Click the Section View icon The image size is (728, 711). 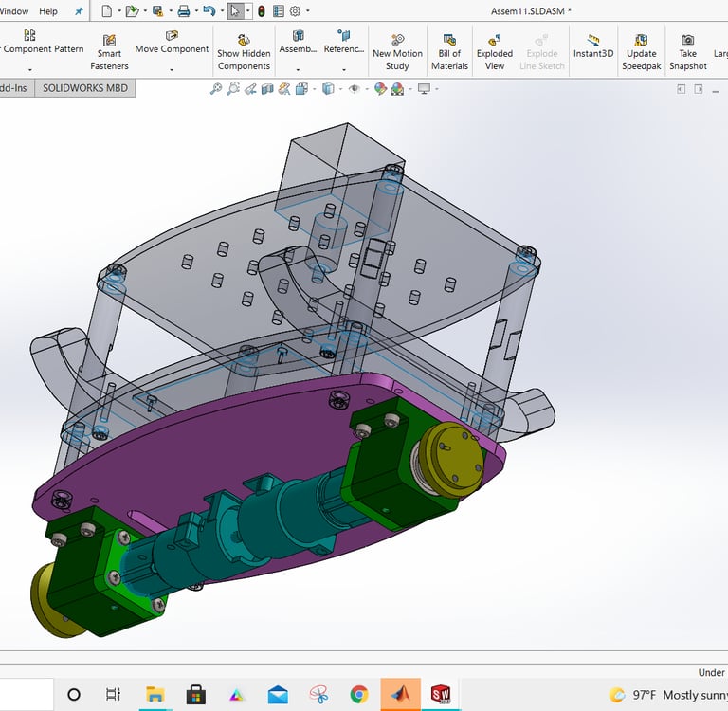[x=267, y=89]
